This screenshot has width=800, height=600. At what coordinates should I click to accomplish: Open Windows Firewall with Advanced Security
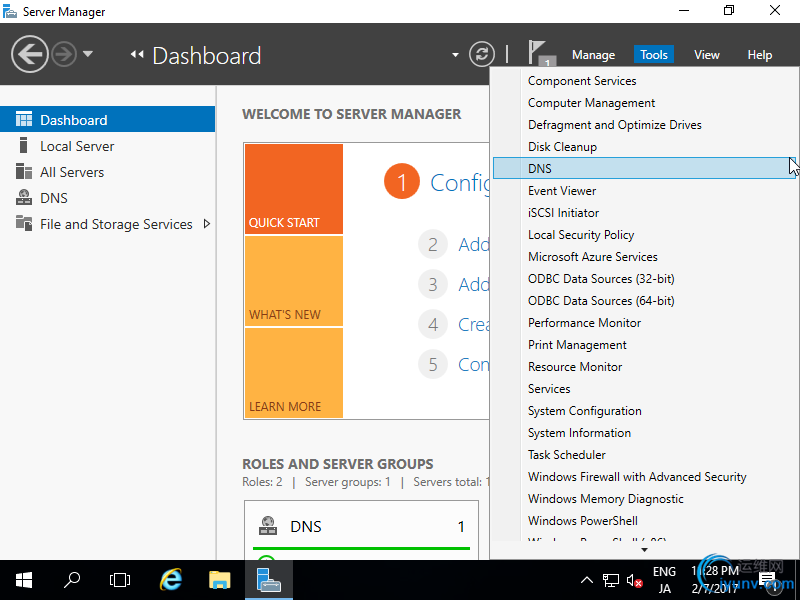tap(637, 476)
